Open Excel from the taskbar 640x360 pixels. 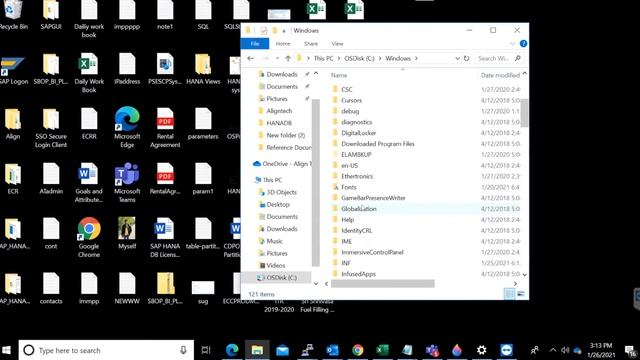382,350
